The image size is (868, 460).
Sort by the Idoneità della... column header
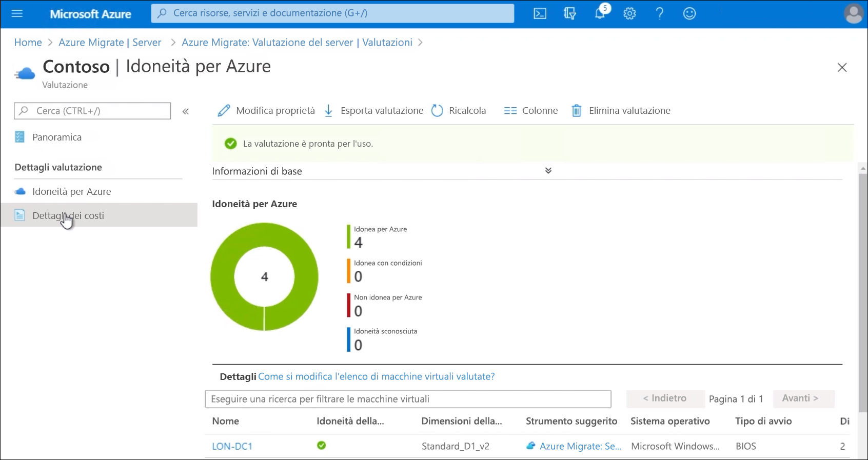pyautogui.click(x=350, y=421)
